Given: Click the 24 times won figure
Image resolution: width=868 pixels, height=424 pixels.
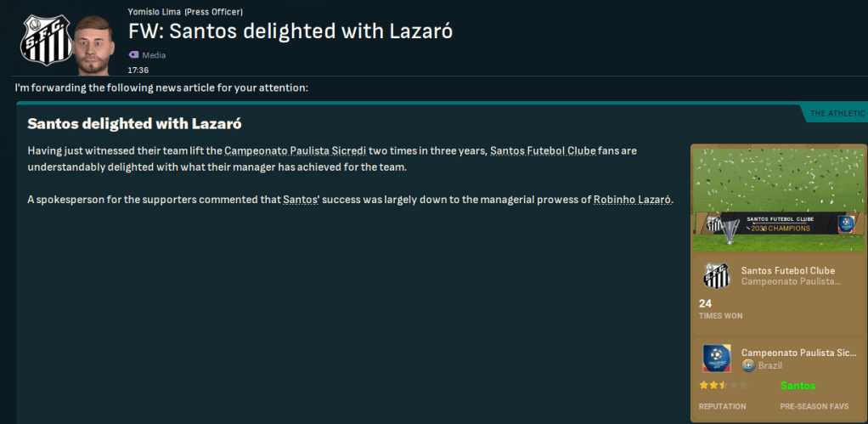Looking at the screenshot, I should pyautogui.click(x=705, y=303).
